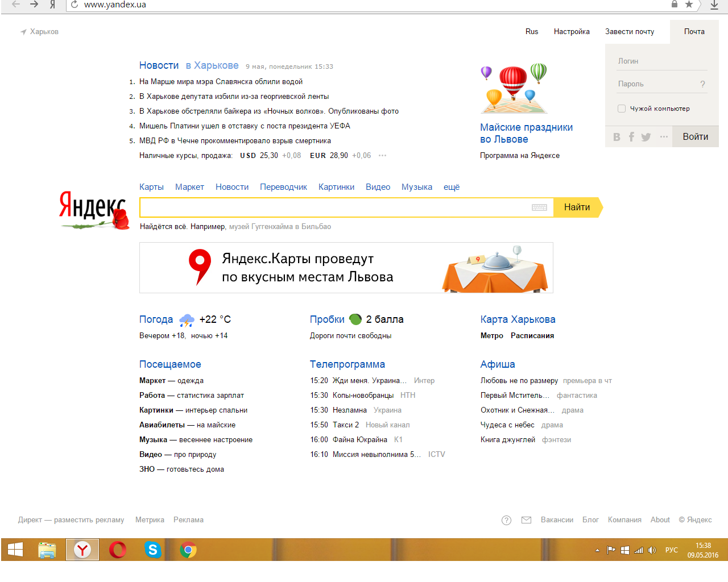Show hidden tray icons arrow
The width and height of the screenshot is (728, 582).
click(597, 550)
